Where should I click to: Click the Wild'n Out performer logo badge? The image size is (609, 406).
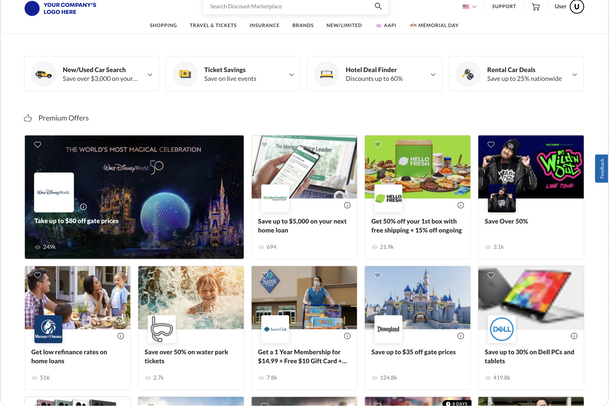[x=501, y=198]
